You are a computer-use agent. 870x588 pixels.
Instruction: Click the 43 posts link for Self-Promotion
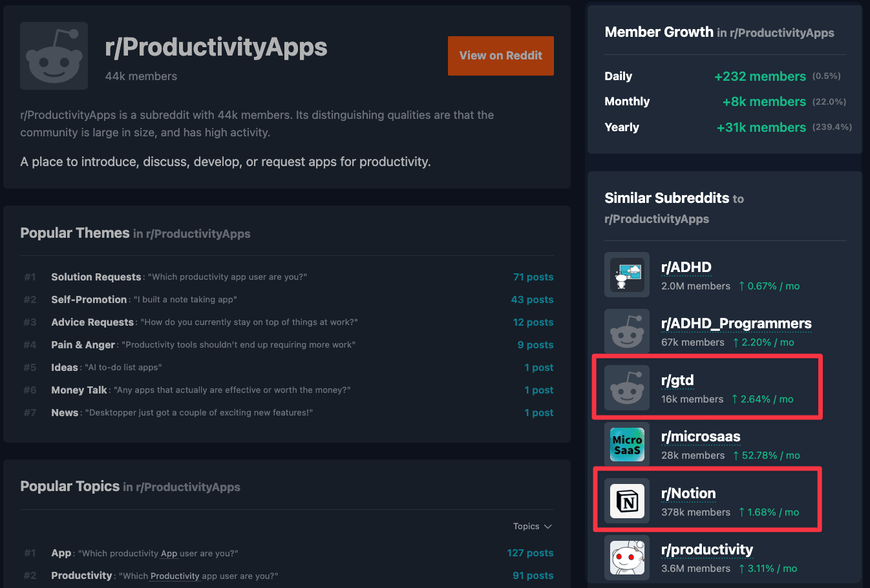(534, 299)
